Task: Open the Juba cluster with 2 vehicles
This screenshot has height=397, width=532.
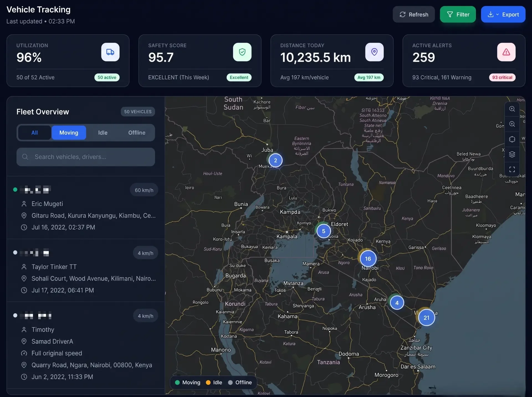Action: [275, 160]
